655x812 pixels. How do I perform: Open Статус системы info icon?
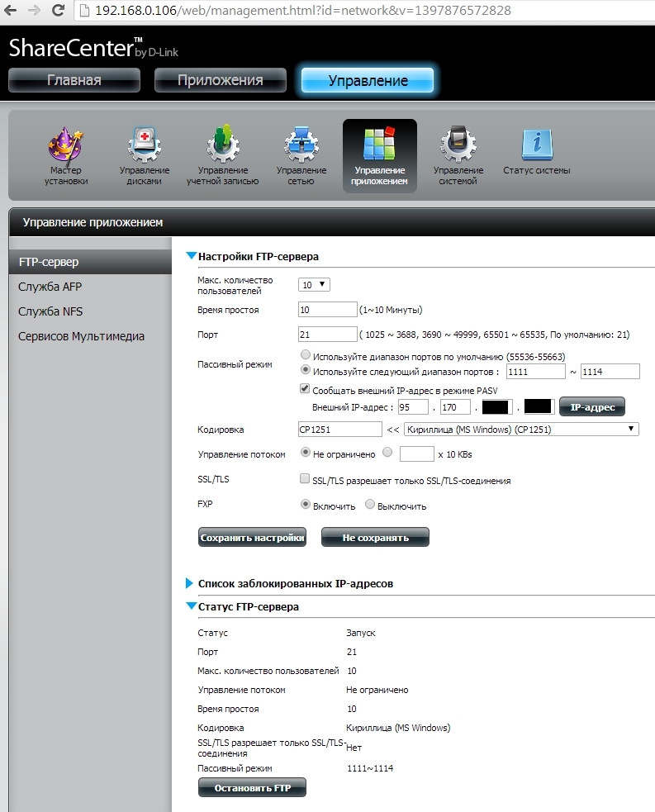(x=536, y=147)
